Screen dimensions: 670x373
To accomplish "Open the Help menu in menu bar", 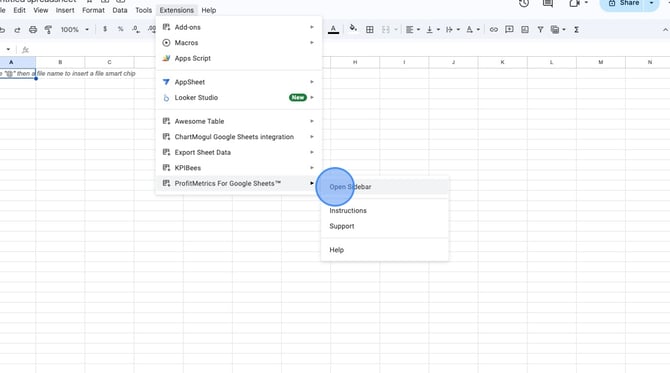I will pyautogui.click(x=209, y=10).
